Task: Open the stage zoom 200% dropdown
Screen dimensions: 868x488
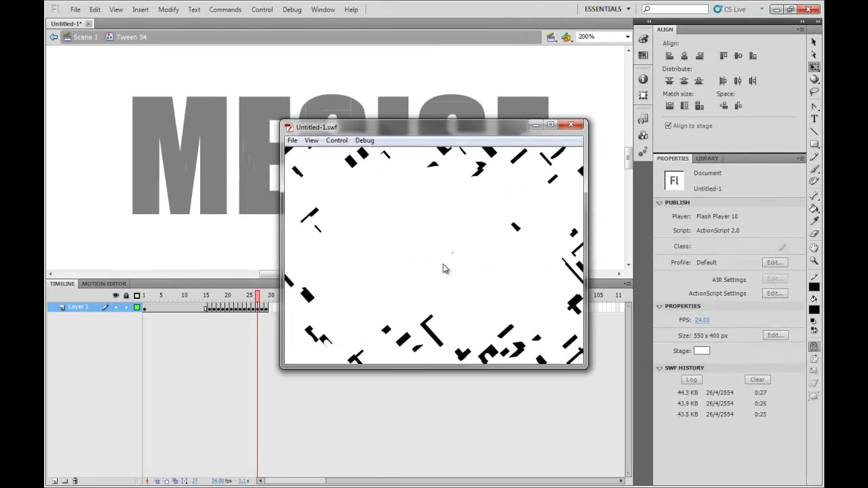Action: (627, 37)
